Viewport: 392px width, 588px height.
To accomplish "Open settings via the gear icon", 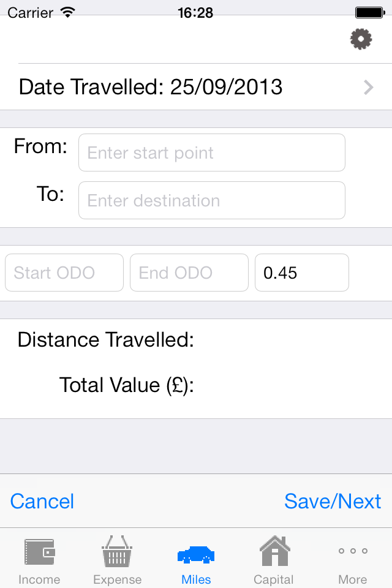I will pos(361,39).
